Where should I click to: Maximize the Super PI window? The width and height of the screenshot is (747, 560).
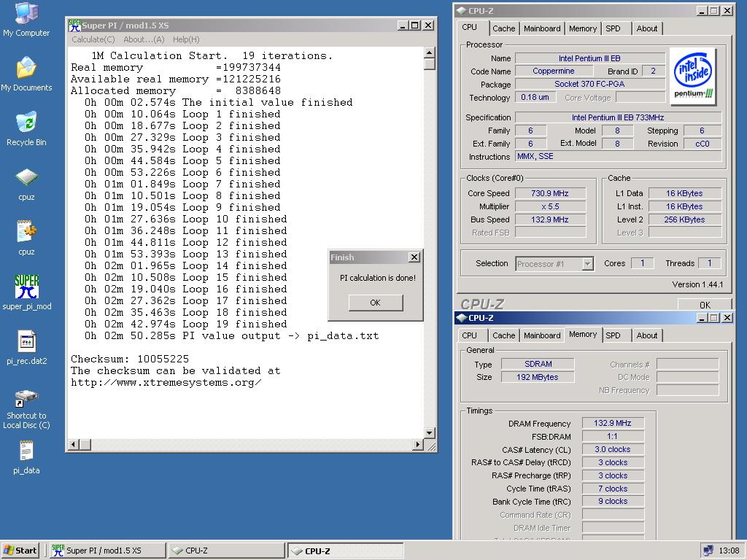point(415,26)
